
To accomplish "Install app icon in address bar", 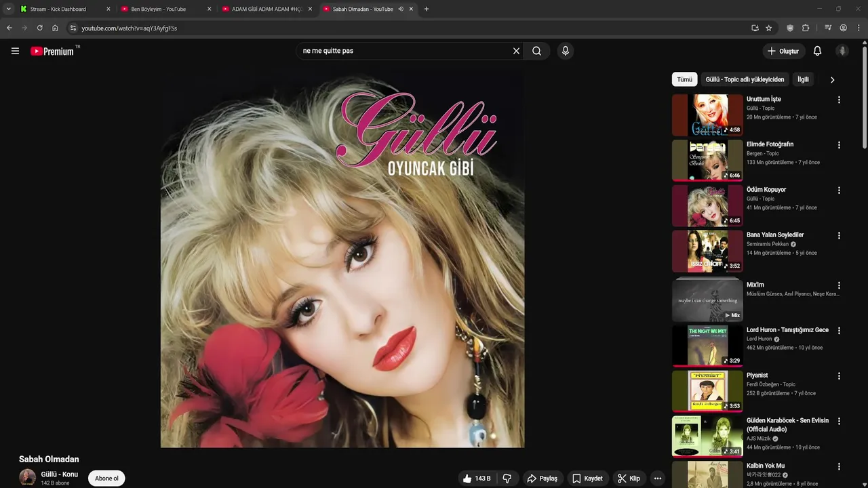I will [755, 28].
